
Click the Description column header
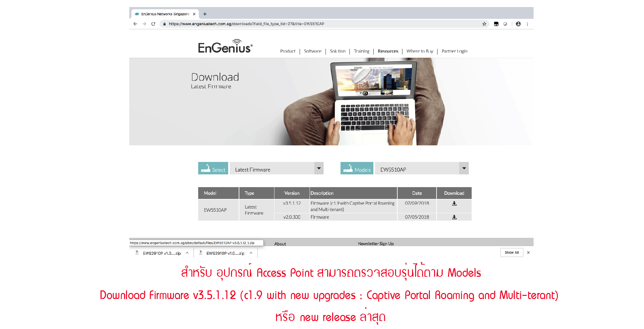pos(353,193)
